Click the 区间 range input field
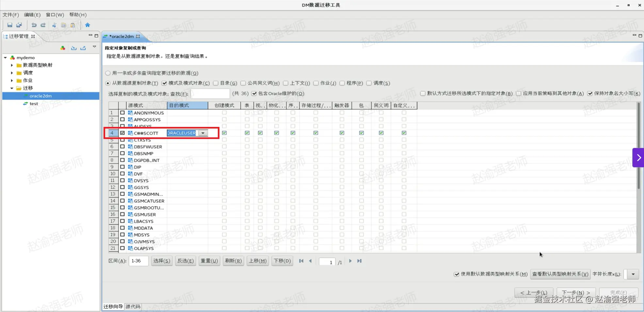The height and width of the screenshot is (312, 644). pos(138,261)
